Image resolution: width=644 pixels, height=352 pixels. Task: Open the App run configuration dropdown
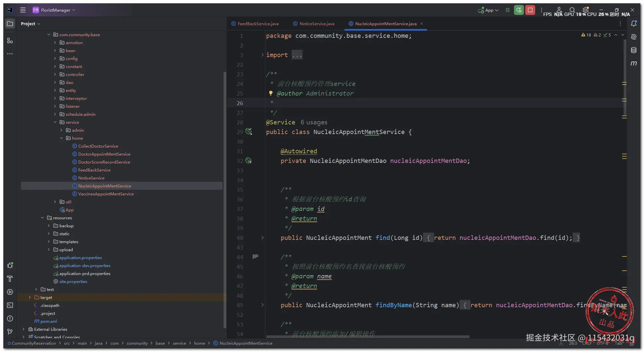click(489, 10)
